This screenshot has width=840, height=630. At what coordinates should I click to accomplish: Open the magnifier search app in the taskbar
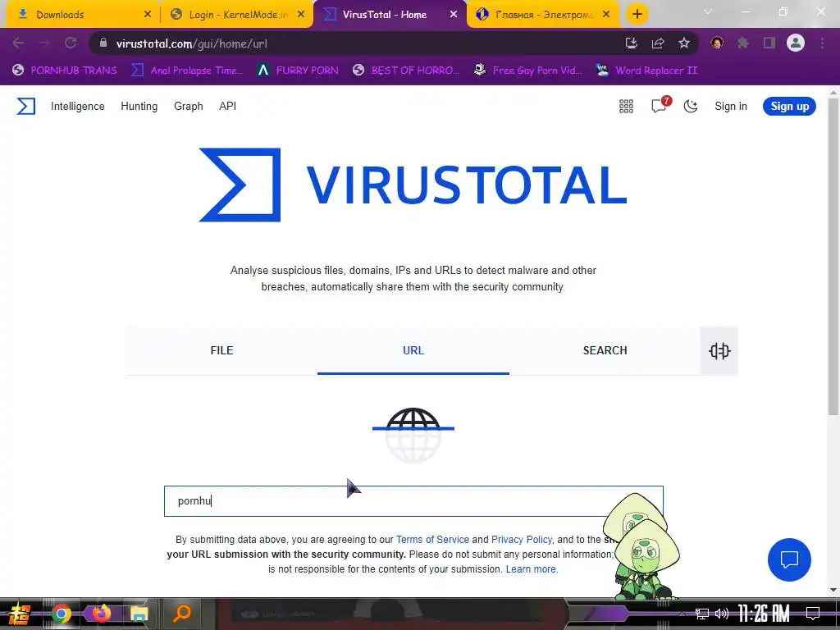[x=181, y=614]
